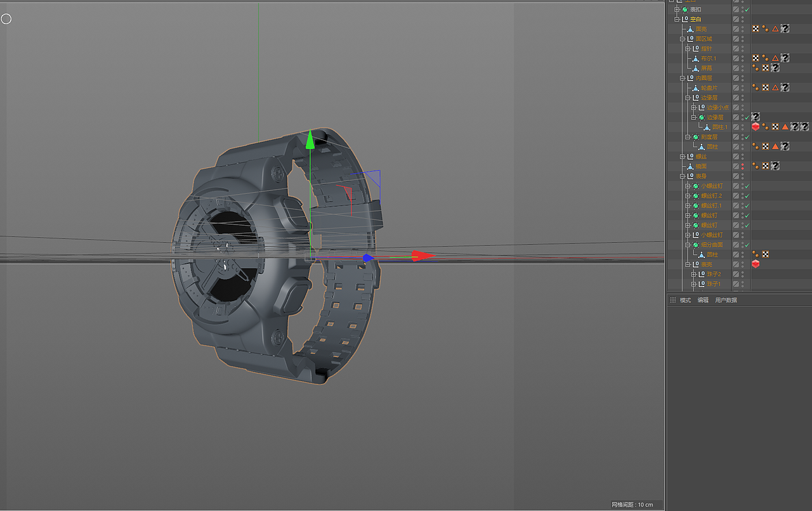Click the blue Z-axis handle of the gizmo

pyautogui.click(x=368, y=258)
